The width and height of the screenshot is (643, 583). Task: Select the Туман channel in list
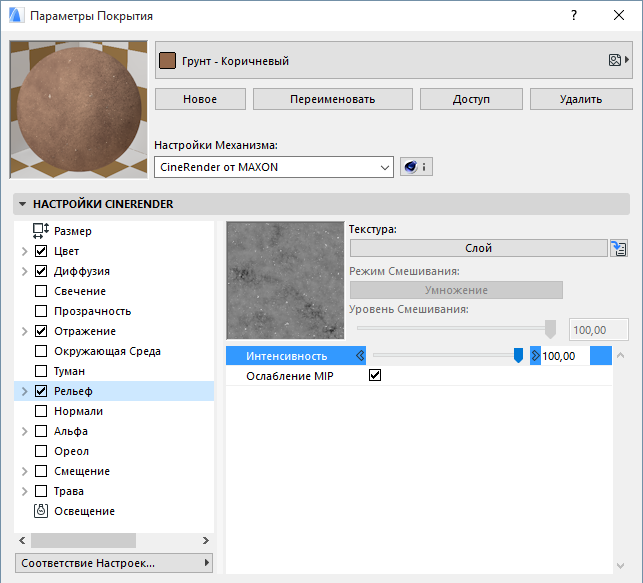[x=69, y=371]
